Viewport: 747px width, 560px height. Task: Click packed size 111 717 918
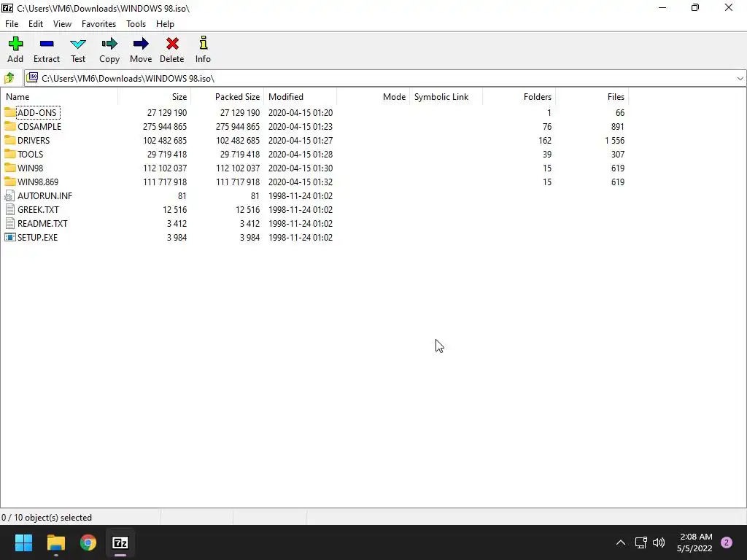point(238,182)
